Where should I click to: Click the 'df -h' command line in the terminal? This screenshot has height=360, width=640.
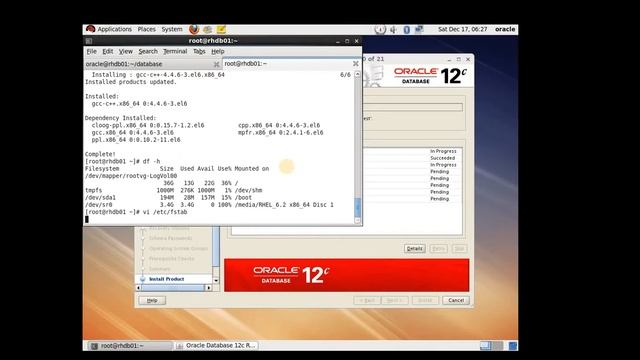122,161
